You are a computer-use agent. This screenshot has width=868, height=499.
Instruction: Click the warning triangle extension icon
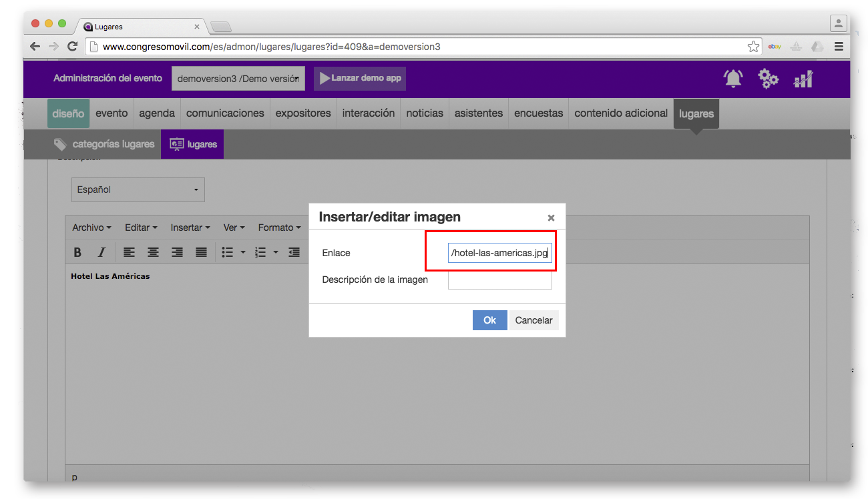click(x=796, y=47)
